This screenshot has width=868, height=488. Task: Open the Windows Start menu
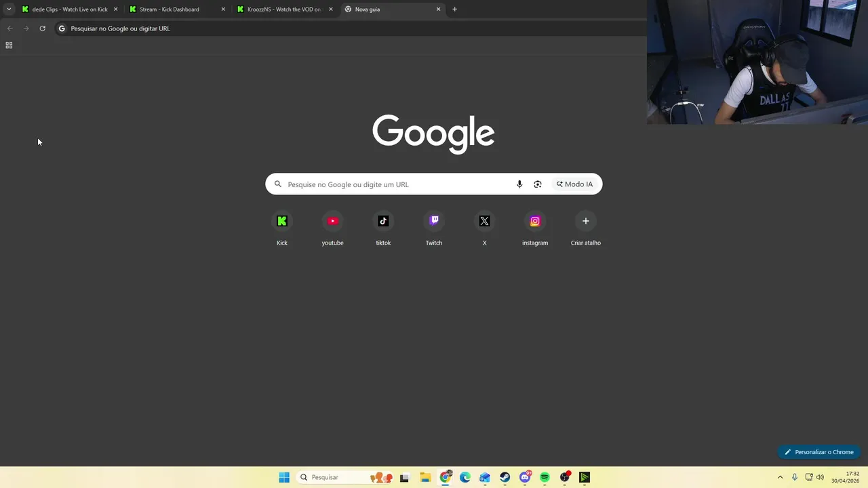(x=284, y=477)
